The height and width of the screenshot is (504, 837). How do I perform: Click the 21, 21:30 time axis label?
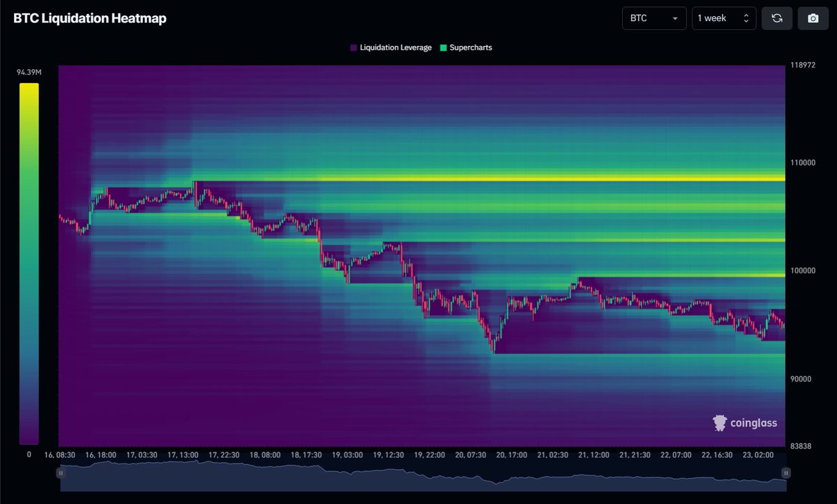pyautogui.click(x=635, y=455)
